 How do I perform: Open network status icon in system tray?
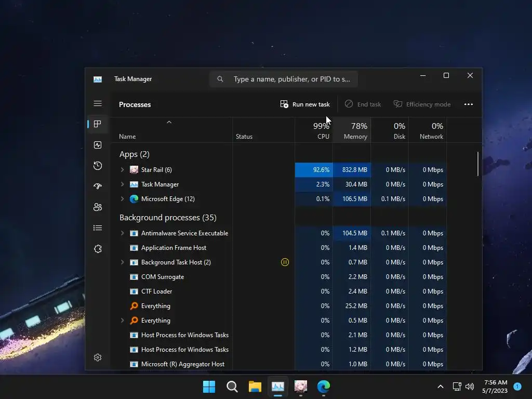point(457,387)
